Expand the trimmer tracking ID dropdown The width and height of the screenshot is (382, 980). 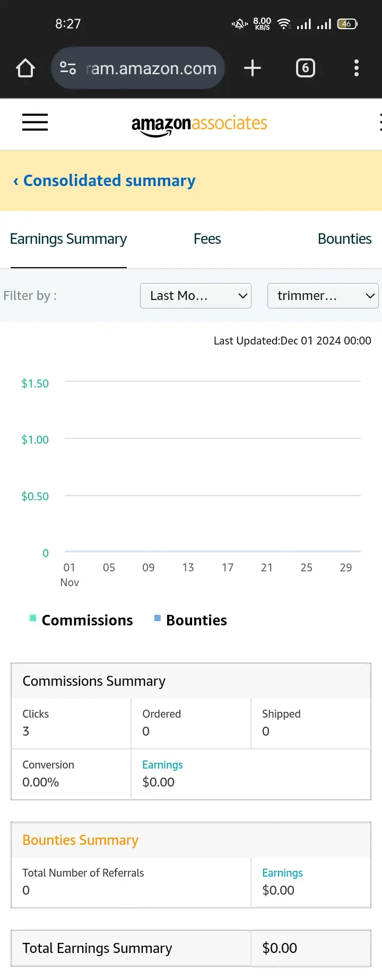pyautogui.click(x=323, y=296)
